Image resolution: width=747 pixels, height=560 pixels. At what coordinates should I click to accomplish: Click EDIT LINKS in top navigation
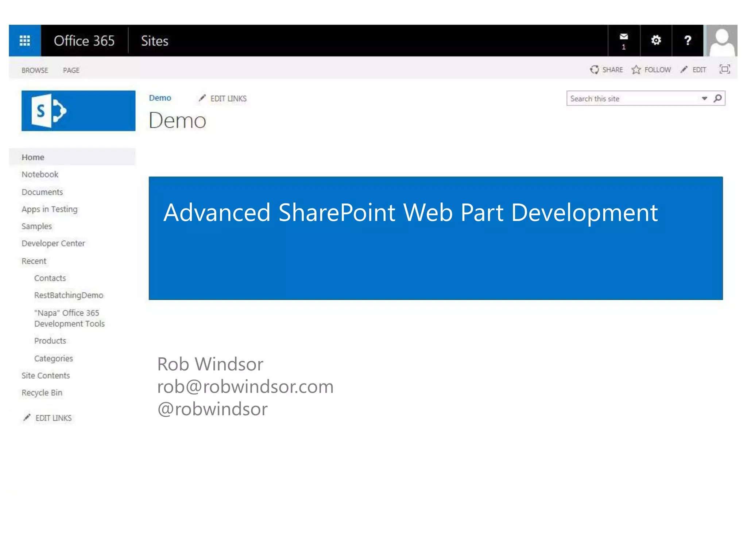coord(223,98)
